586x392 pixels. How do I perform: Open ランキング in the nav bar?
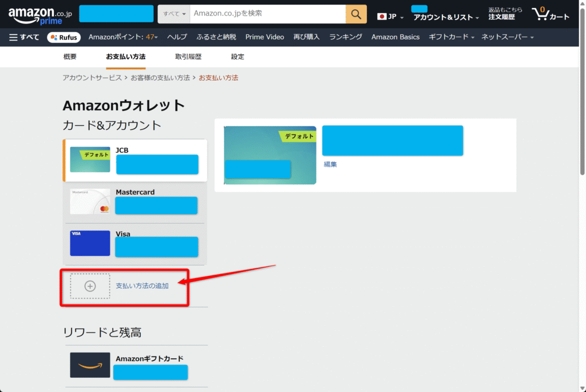tap(345, 37)
